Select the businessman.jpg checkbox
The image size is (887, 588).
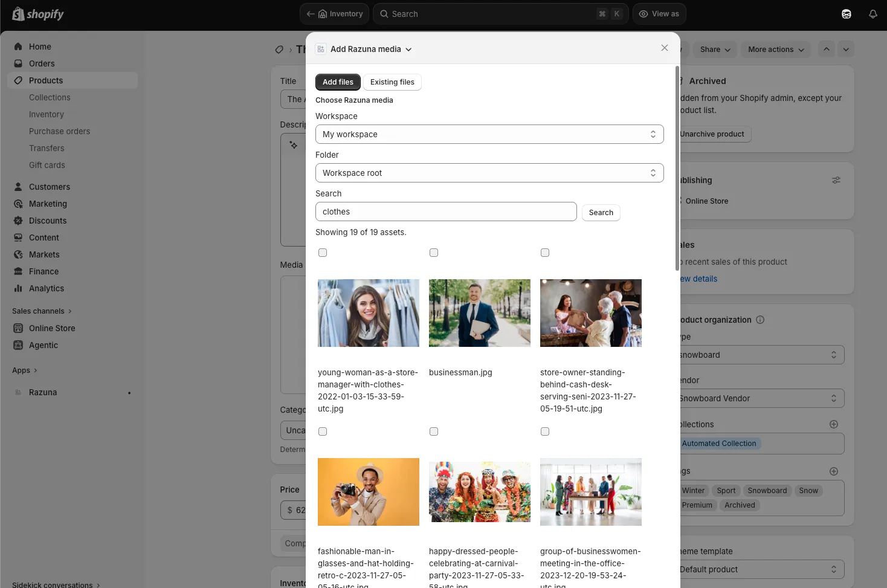(434, 253)
